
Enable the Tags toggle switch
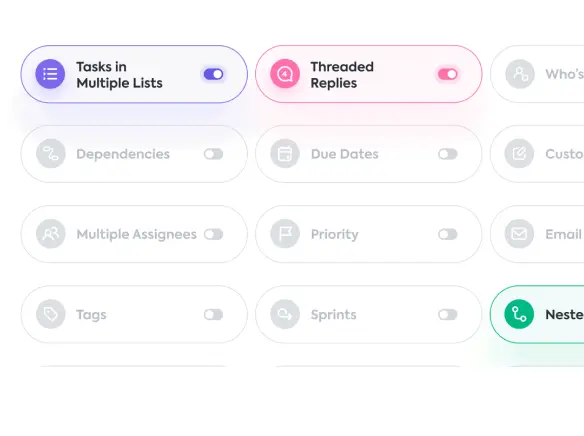[x=213, y=315]
